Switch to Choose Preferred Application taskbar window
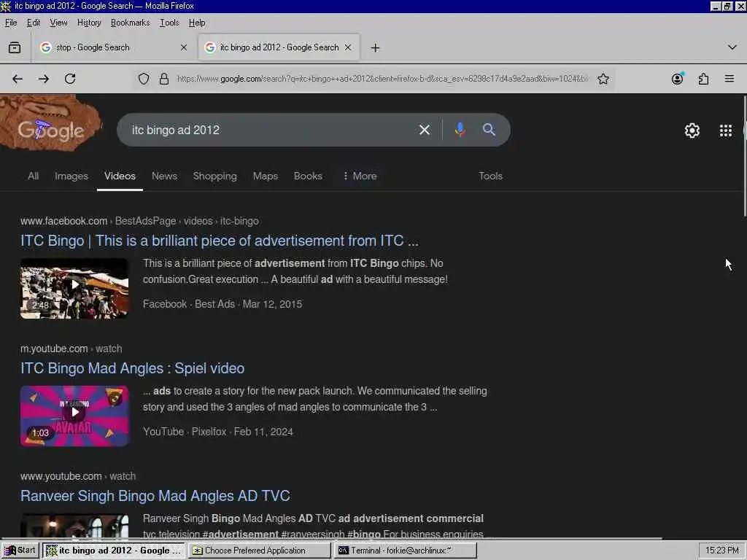The width and height of the screenshot is (747, 560). [x=259, y=551]
